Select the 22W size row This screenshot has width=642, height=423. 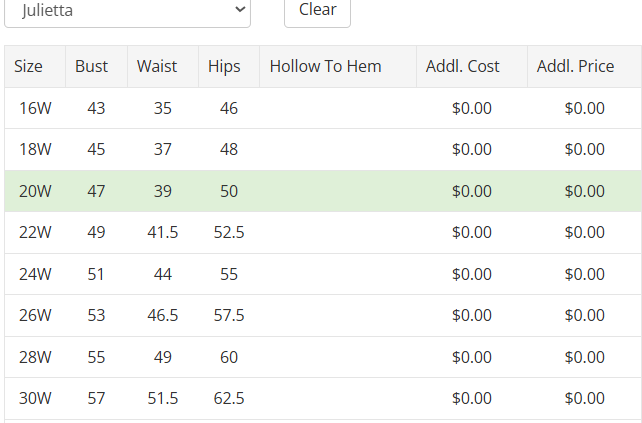35,233
